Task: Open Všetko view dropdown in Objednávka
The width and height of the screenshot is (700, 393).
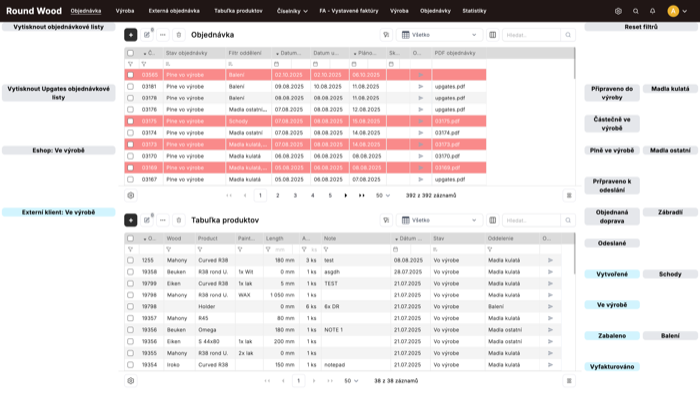Action: point(439,35)
